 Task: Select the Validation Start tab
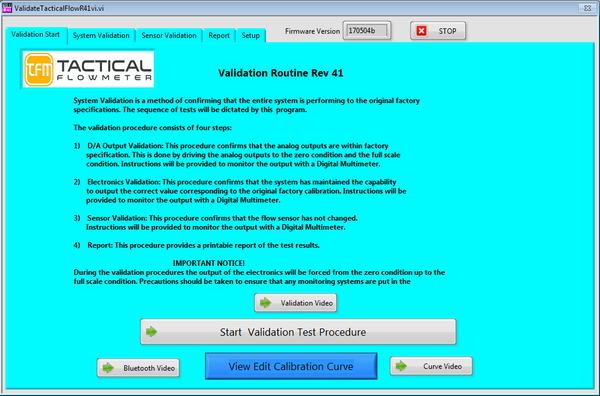point(36,34)
